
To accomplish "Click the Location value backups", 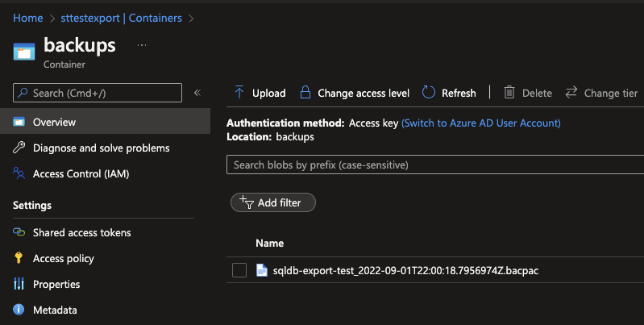I will tap(295, 136).
